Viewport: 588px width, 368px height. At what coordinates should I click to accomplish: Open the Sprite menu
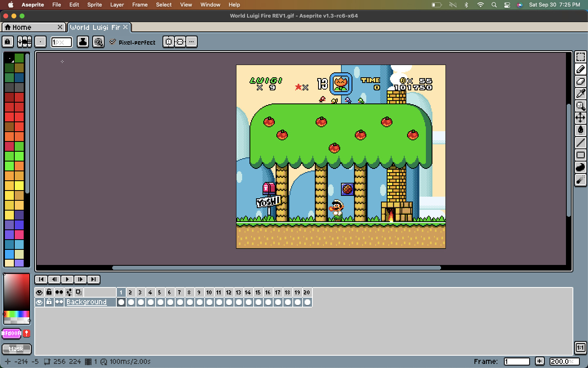[x=94, y=4]
